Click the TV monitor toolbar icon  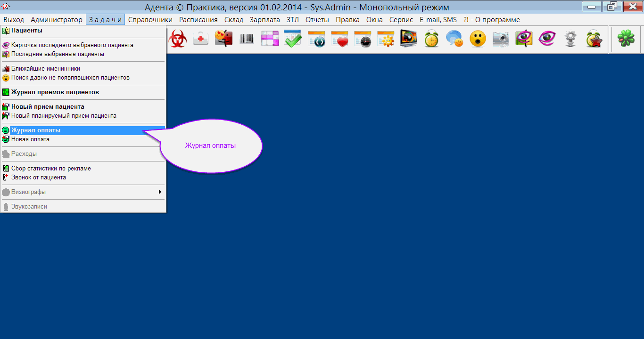(x=408, y=39)
